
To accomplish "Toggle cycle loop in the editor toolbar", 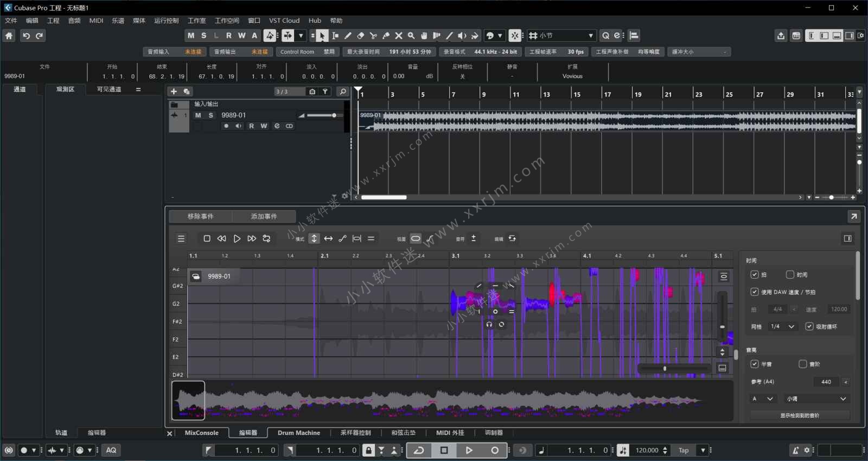I will (266, 238).
